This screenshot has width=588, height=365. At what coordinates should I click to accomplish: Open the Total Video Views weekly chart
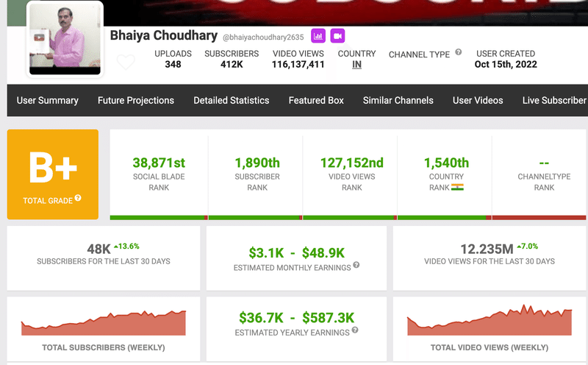click(490, 320)
